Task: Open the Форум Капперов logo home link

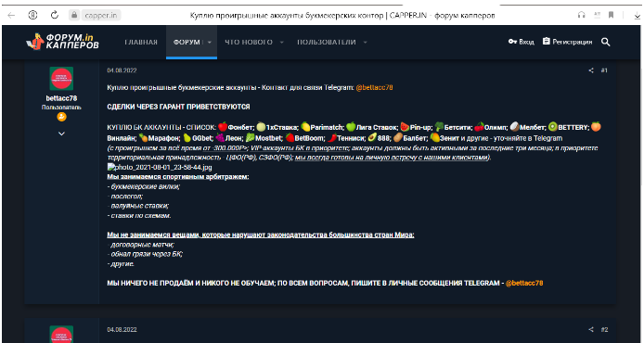Action: (x=62, y=42)
